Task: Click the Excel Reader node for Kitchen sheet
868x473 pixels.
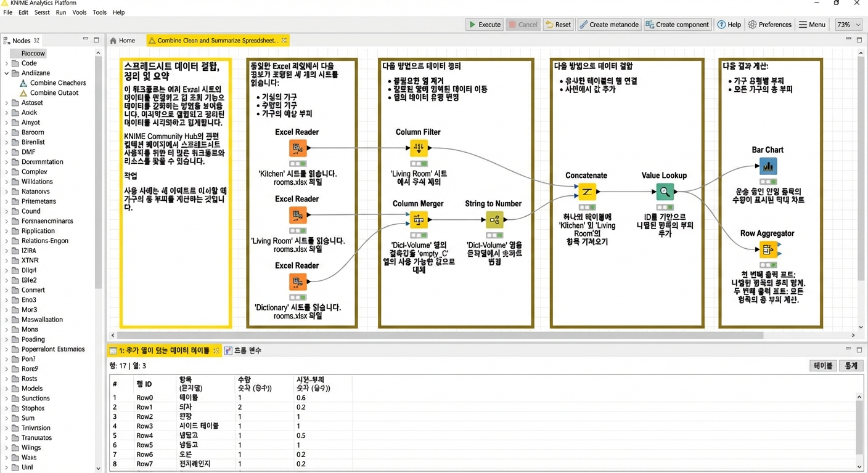Action: (x=298, y=148)
